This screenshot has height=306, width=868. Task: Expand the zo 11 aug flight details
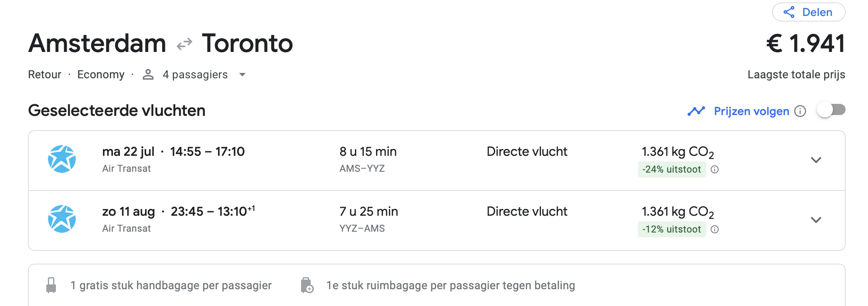coord(816,220)
